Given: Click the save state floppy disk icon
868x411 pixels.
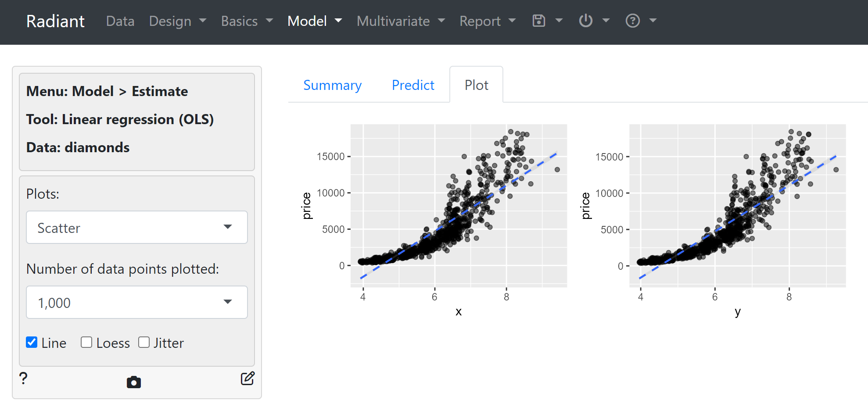Looking at the screenshot, I should click(538, 21).
